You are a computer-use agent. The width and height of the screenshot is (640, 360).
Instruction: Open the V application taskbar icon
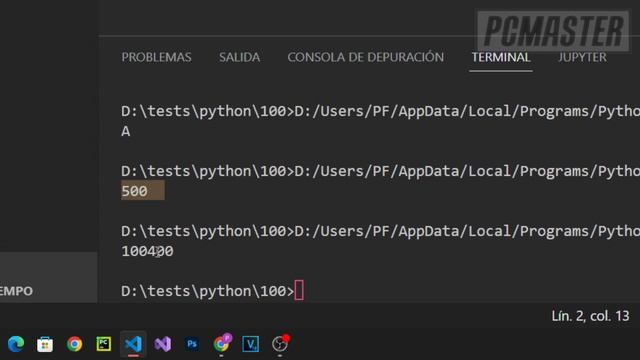tap(250, 344)
